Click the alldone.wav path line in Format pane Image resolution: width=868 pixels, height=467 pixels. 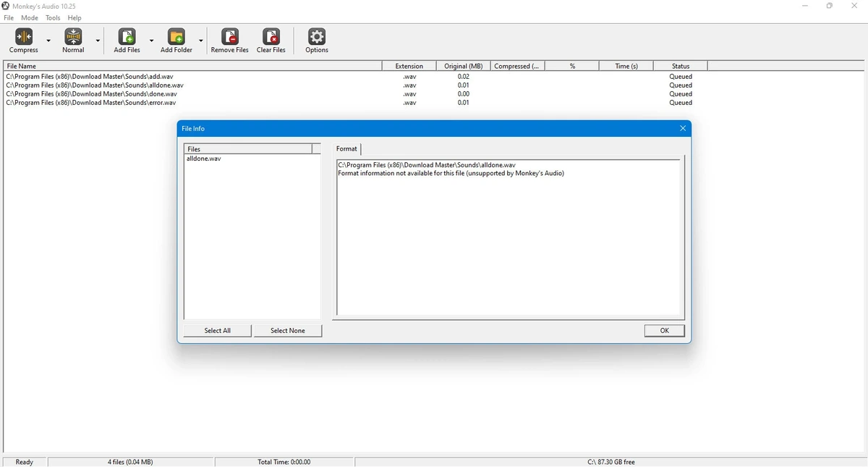tap(427, 165)
